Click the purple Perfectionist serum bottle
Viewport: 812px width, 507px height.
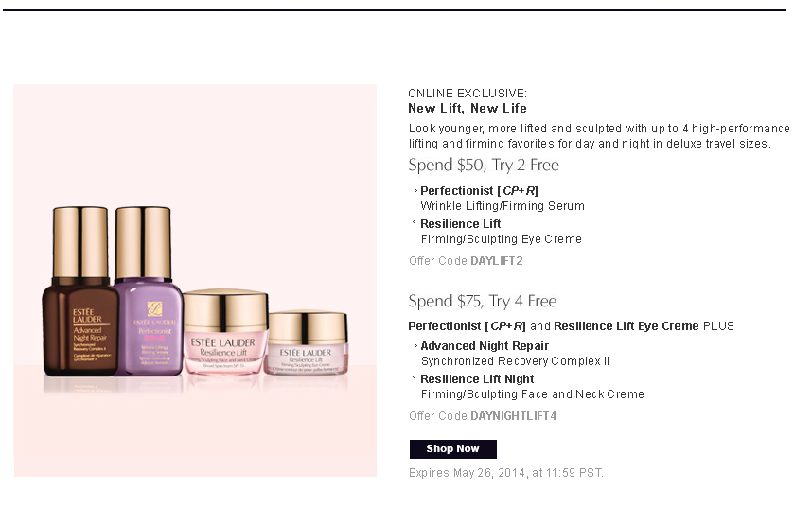pos(150,291)
